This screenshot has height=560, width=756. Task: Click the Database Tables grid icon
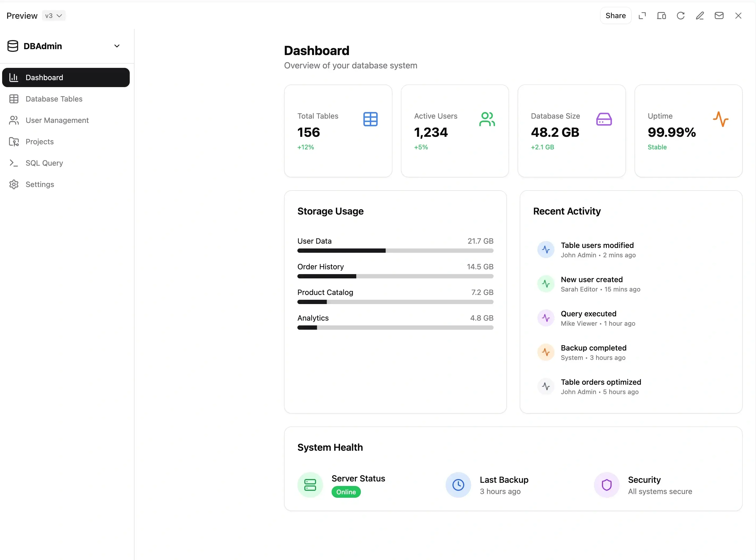pyautogui.click(x=14, y=99)
